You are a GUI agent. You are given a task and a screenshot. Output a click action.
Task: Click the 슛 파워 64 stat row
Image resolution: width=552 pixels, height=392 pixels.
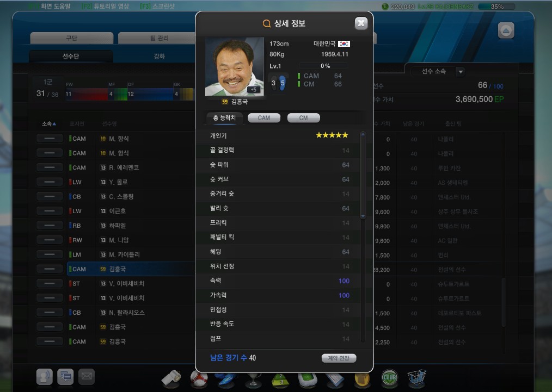279,165
